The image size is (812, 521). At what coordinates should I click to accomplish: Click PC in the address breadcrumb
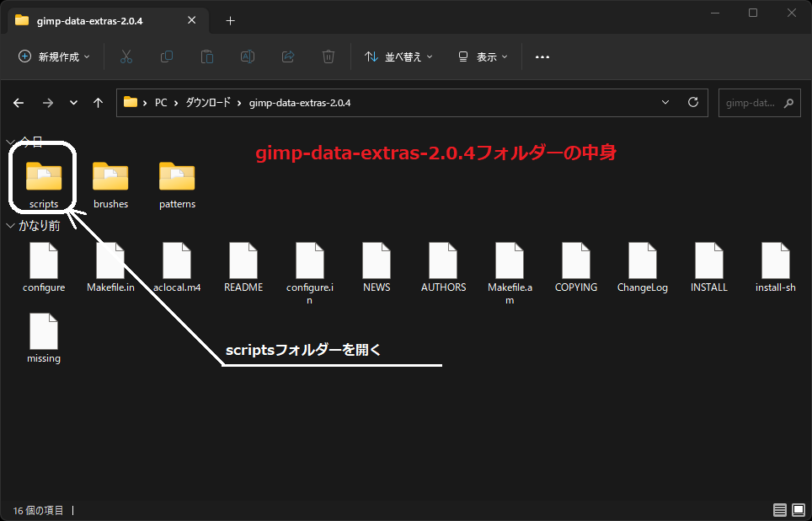pyautogui.click(x=161, y=103)
